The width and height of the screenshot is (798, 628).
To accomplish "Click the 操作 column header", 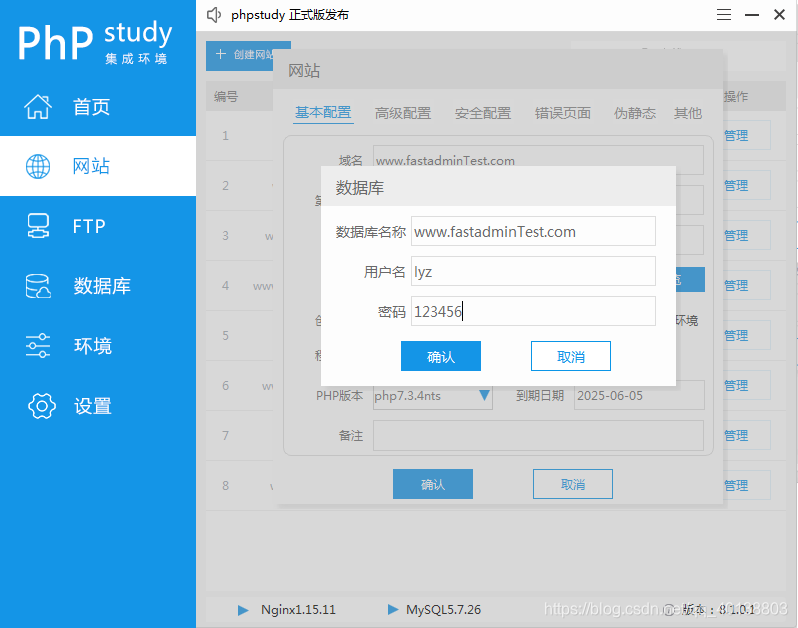I will pos(736,97).
